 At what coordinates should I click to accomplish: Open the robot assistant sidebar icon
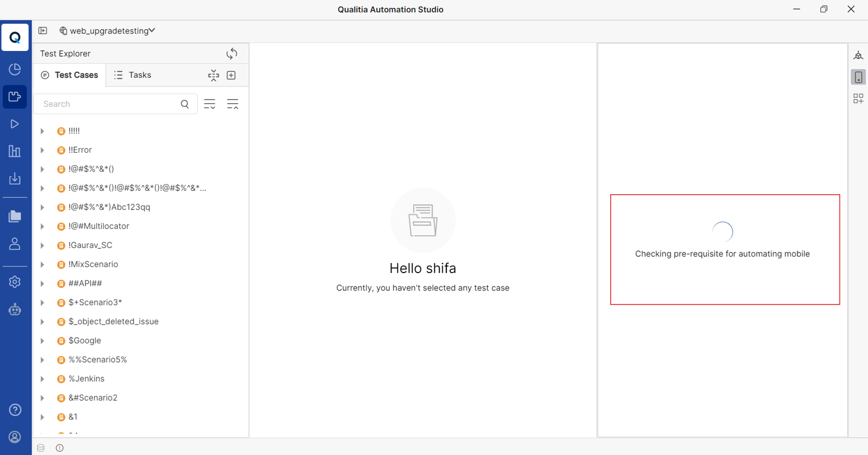point(15,309)
